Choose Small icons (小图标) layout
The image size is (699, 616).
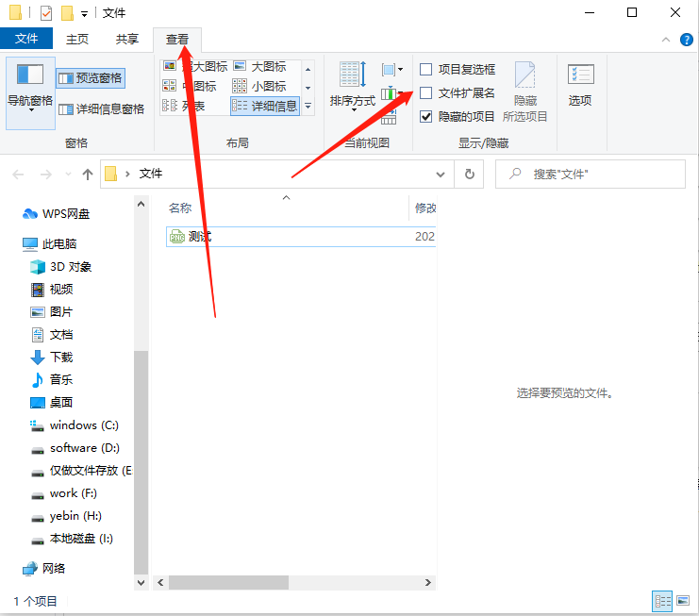pyautogui.click(x=260, y=86)
